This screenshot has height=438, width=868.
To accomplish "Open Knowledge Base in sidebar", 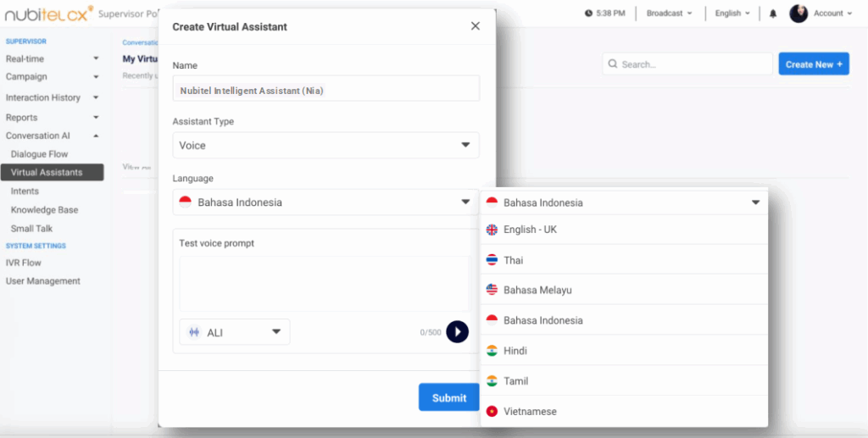I will pos(44,210).
